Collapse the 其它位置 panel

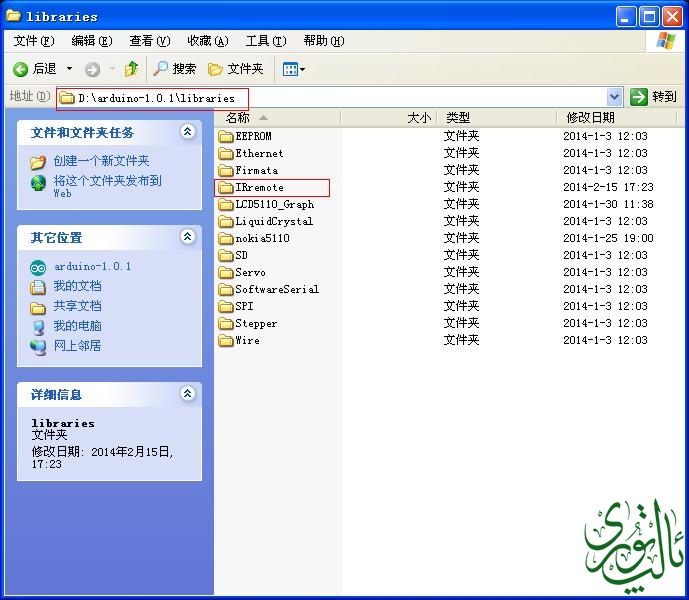coord(188,236)
